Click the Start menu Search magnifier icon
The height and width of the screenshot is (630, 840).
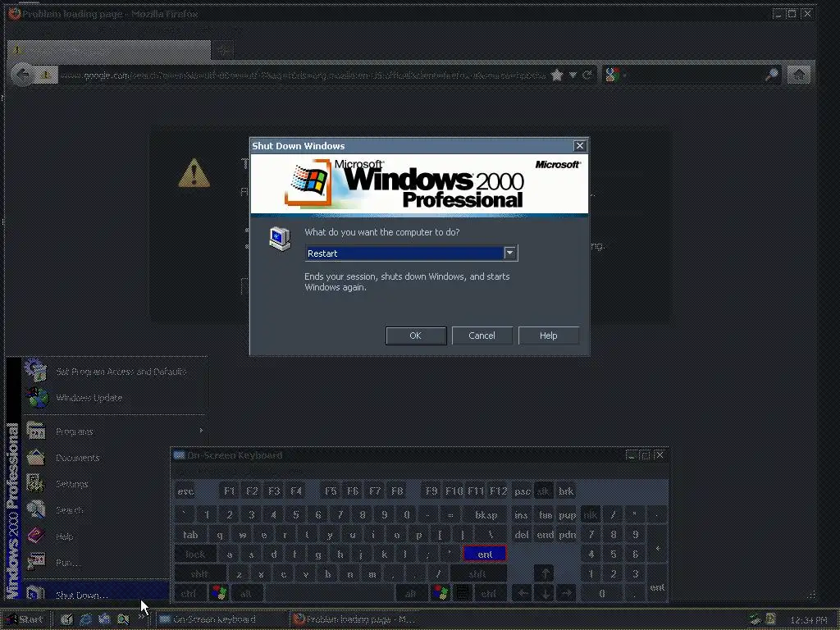[36, 509]
